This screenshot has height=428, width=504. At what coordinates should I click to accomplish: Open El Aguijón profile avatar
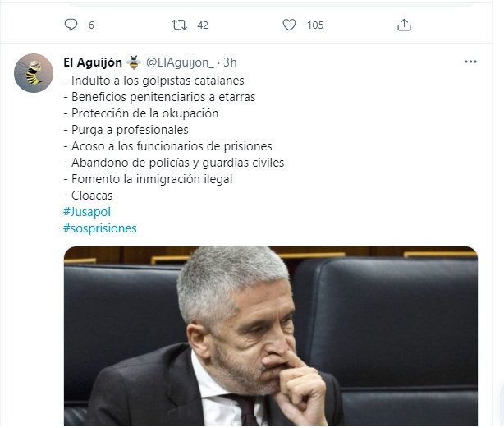coord(34,73)
